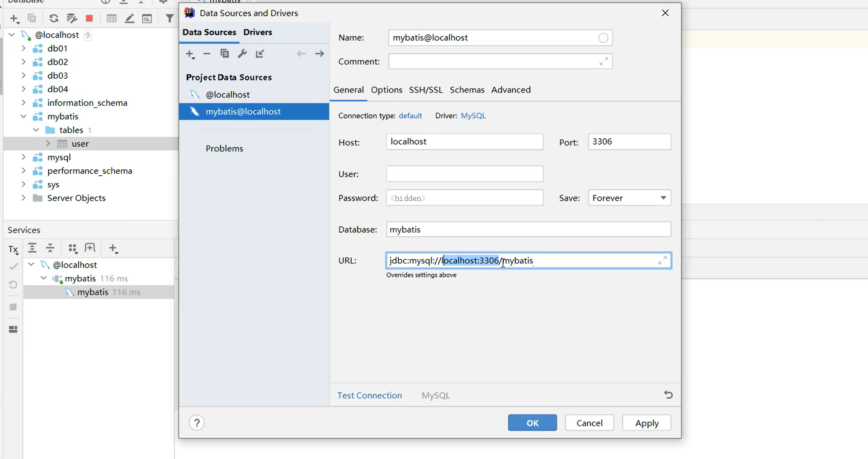Expand the Server Objects node
868x459 pixels.
coord(24,198)
